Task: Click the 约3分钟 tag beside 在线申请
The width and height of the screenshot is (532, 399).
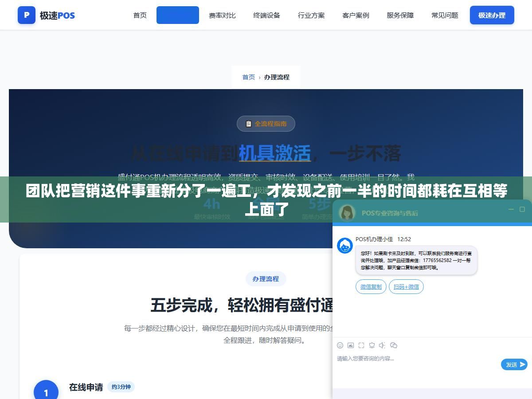Action: pyautogui.click(x=121, y=387)
